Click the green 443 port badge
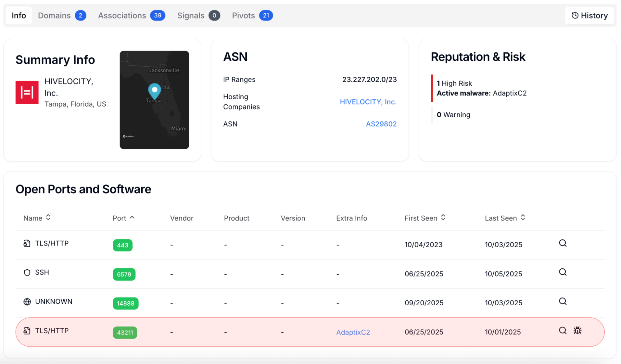Image resolution: width=621 pixels, height=364 pixels. click(x=122, y=245)
